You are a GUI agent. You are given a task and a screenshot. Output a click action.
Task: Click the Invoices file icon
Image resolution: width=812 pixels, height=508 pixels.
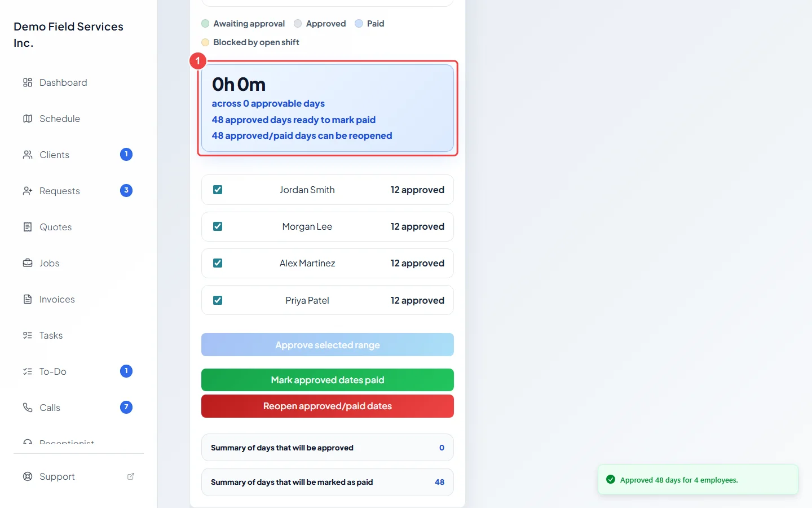tap(27, 299)
